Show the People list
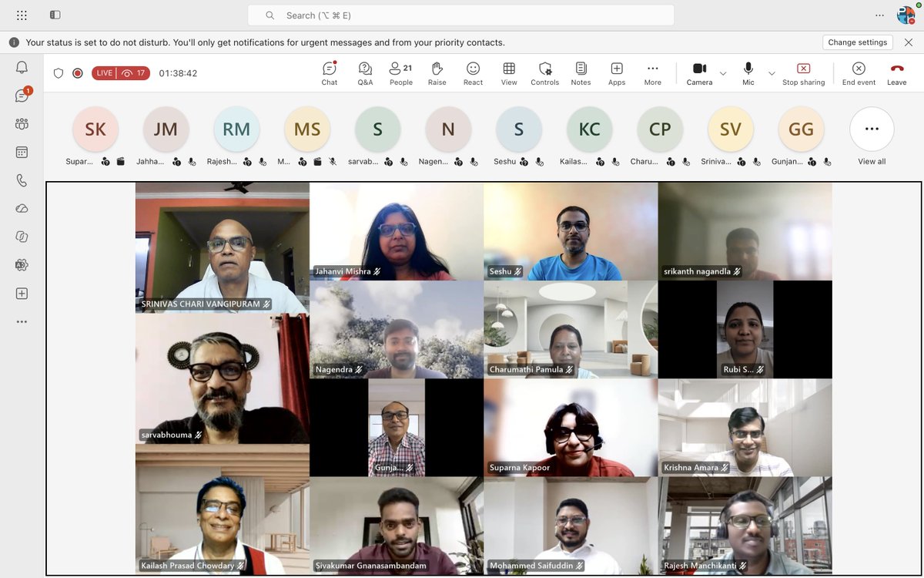This screenshot has height=578, width=924. coord(401,73)
